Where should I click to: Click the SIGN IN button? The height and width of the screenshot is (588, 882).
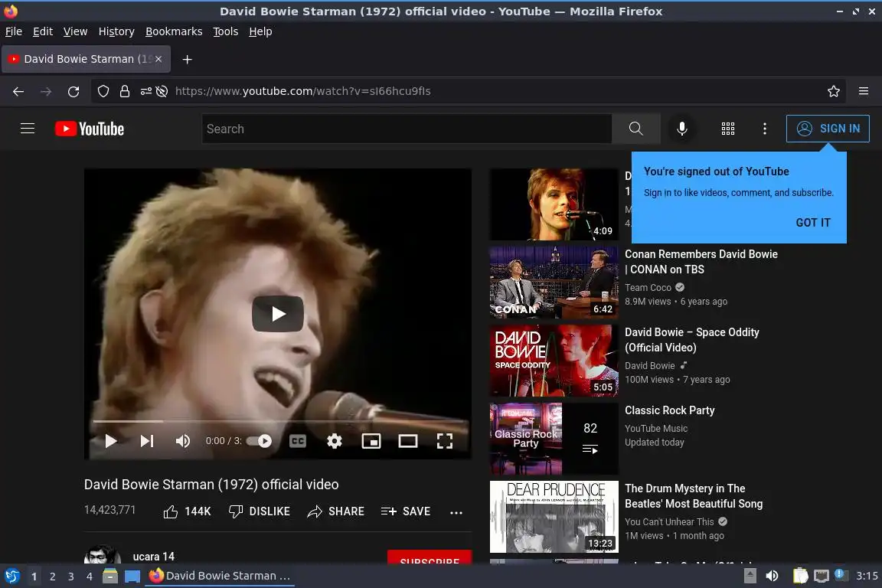pyautogui.click(x=828, y=129)
